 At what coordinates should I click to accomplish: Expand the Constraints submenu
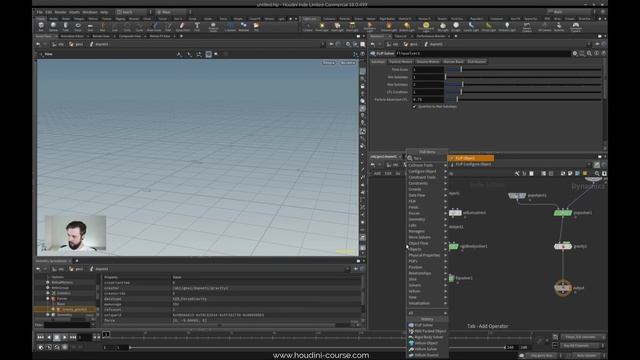[427, 183]
